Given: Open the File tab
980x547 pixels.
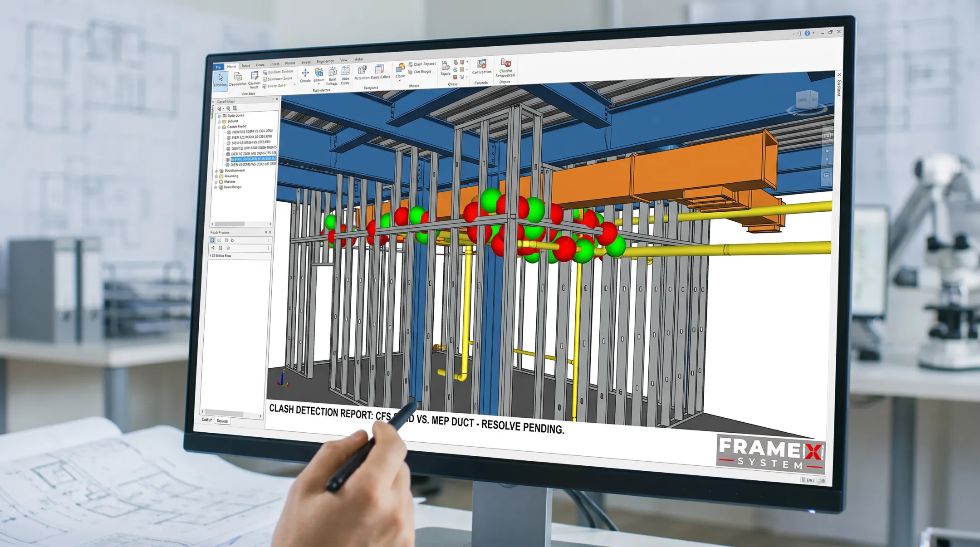Looking at the screenshot, I should click(x=218, y=67).
